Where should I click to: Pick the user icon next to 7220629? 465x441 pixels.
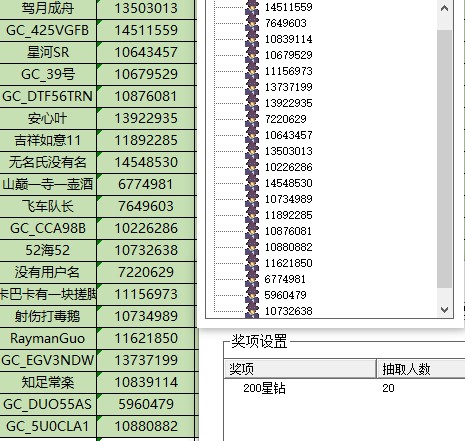[252, 119]
